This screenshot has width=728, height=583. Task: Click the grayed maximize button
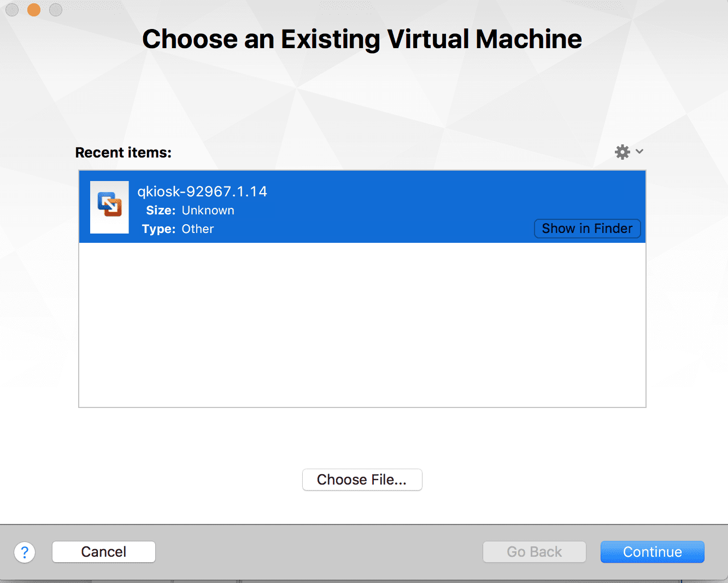coord(55,9)
